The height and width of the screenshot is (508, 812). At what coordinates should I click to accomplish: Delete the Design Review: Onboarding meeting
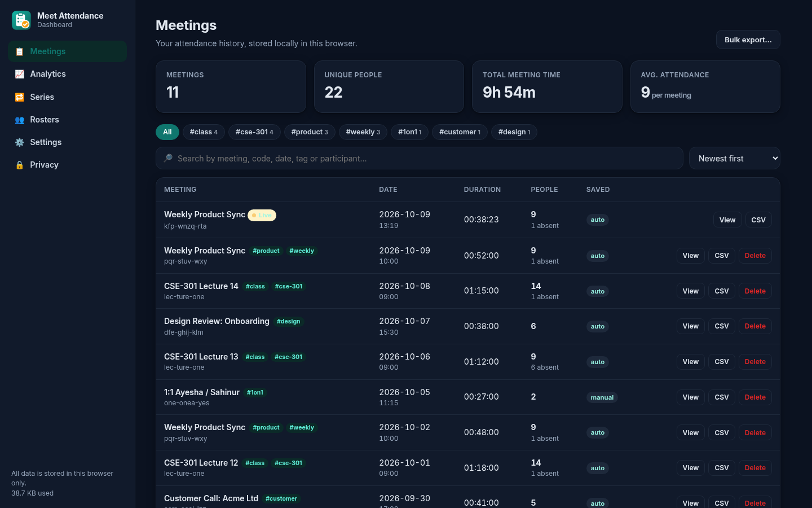click(755, 326)
